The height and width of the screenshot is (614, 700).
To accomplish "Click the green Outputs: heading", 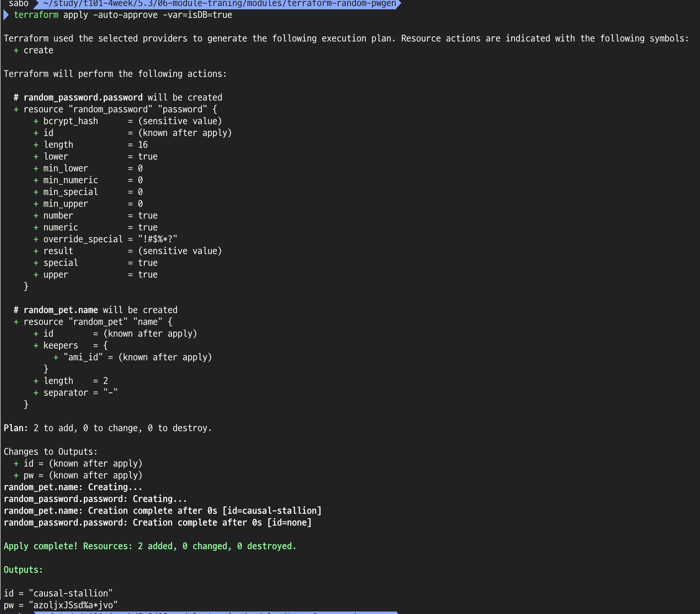I will point(23,570).
